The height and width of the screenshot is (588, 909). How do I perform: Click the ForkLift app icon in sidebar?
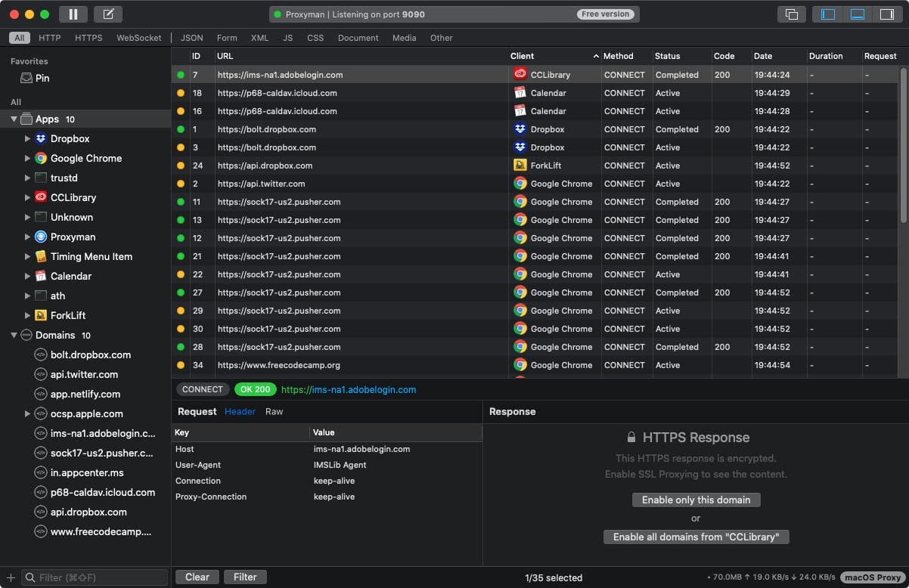pos(41,315)
